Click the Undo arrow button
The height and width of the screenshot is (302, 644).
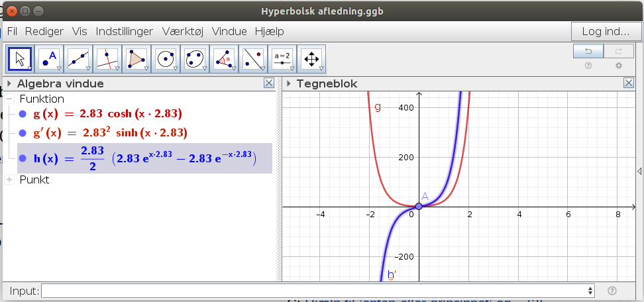point(588,51)
